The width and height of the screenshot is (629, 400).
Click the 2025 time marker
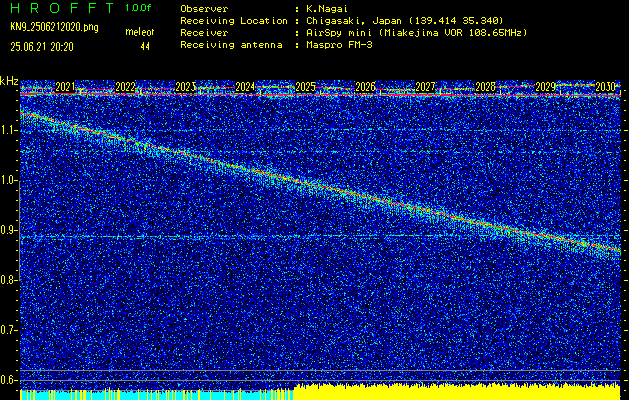pos(305,87)
